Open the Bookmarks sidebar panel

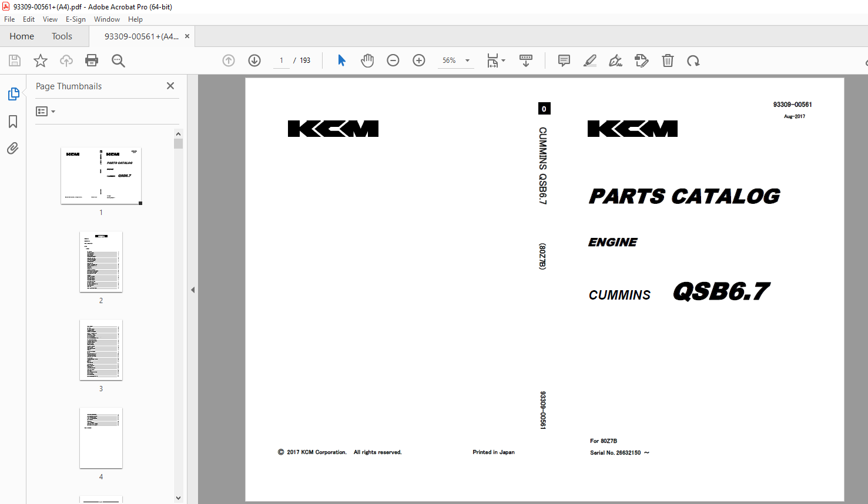[x=13, y=122]
